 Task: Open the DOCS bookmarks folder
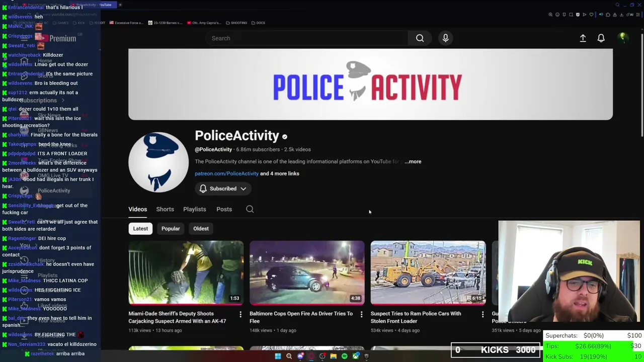(x=258, y=23)
